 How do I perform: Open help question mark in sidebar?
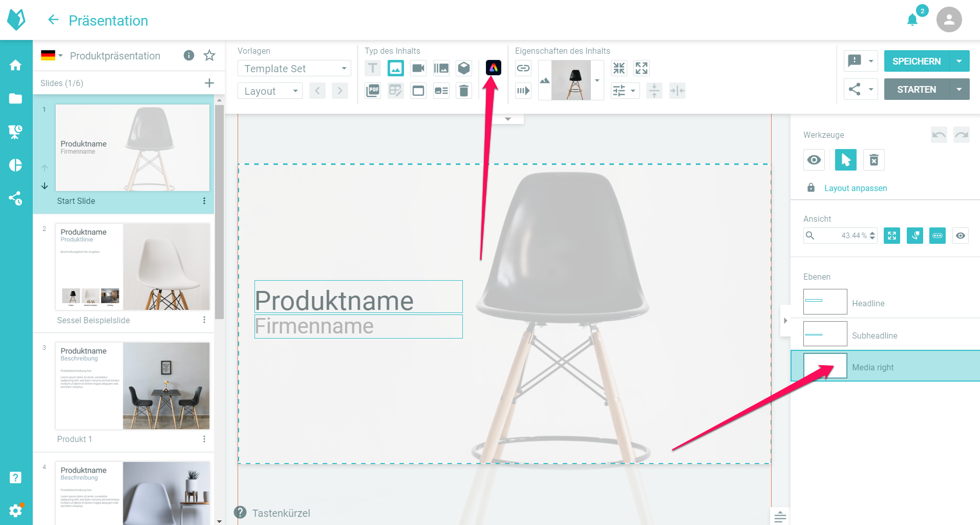click(x=16, y=477)
